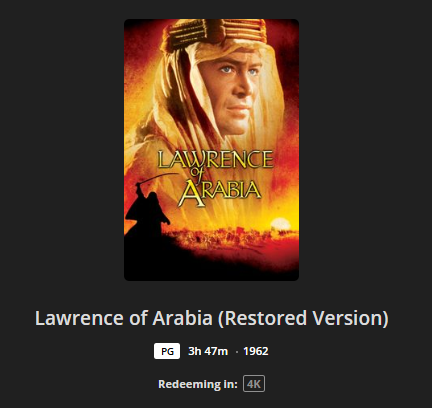Click the setting sun on the poster
Viewport: 432px width, 408px height.
[x=280, y=224]
